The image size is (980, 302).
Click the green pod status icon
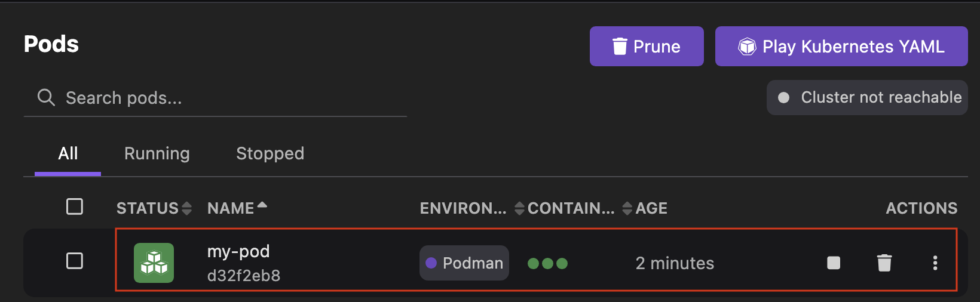coord(154,263)
